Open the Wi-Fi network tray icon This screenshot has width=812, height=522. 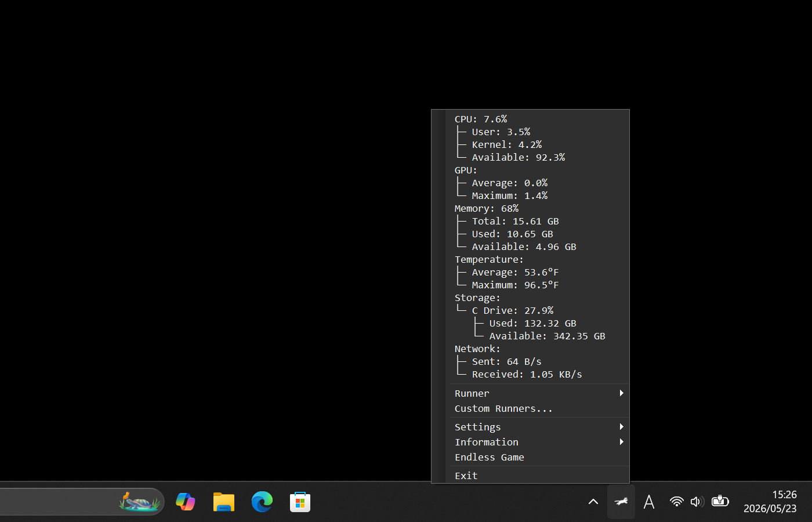click(x=676, y=502)
